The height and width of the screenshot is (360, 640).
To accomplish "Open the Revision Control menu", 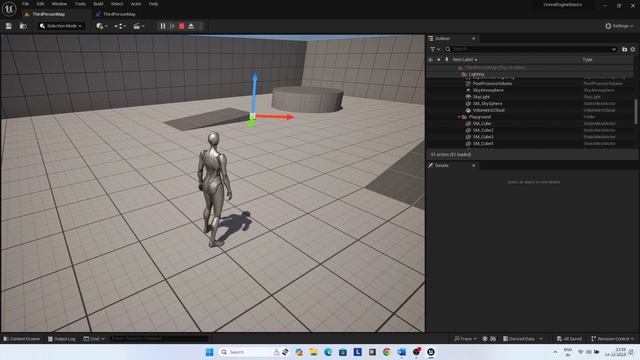I will (612, 339).
